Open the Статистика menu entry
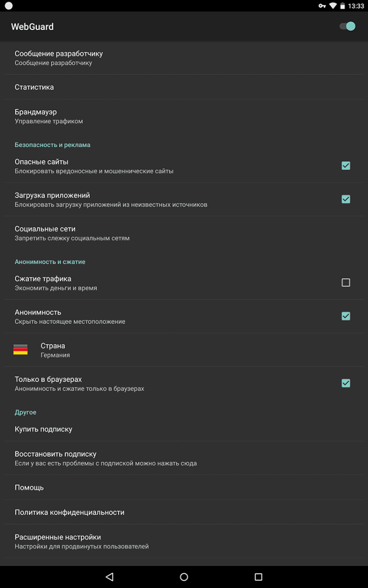Image resolution: width=368 pixels, height=588 pixels. coord(34,87)
